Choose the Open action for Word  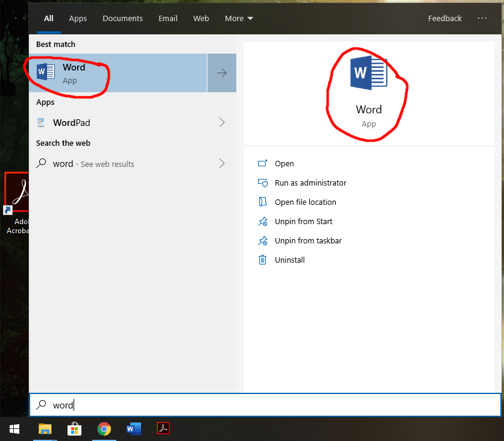tap(284, 163)
